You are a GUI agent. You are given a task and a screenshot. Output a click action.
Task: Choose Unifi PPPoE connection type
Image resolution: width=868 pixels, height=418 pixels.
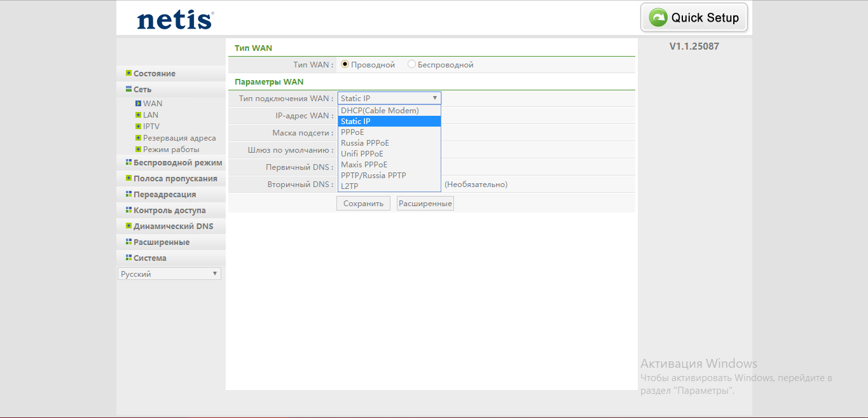pos(389,154)
